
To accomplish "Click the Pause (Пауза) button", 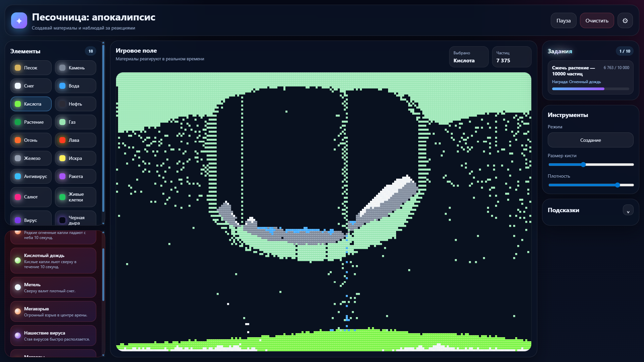I will pos(563,20).
